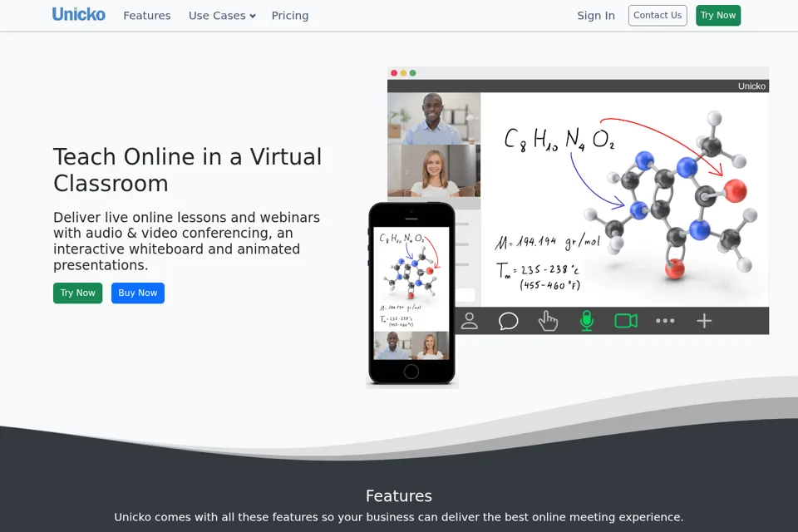Click the "Teach Online in a Virtual Classroom" heading

tap(187, 170)
